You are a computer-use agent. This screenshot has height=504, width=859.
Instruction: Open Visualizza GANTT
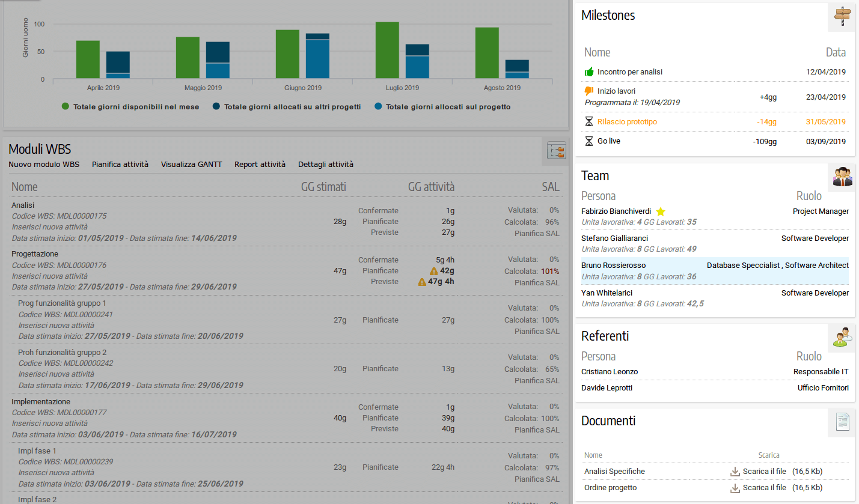pos(191,164)
